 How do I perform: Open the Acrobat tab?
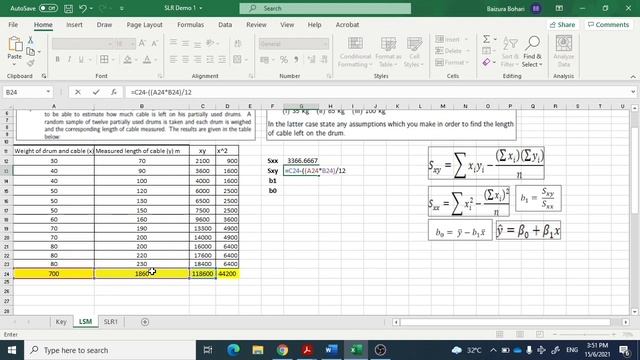(x=347, y=25)
